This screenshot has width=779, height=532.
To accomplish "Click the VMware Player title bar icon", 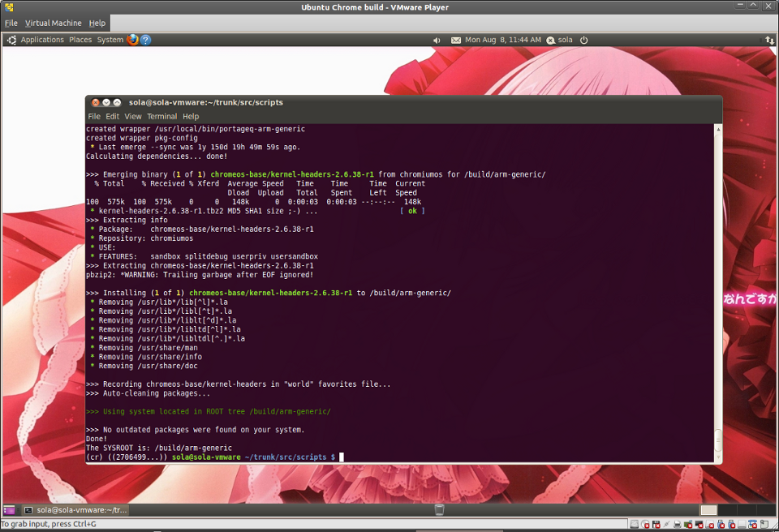I will [9, 7].
